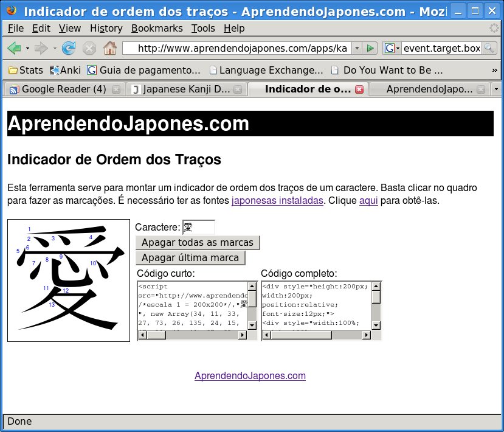The width and height of the screenshot is (504, 432).
Task: Switch to the Google Reader (4) tab
Action: click(57, 89)
